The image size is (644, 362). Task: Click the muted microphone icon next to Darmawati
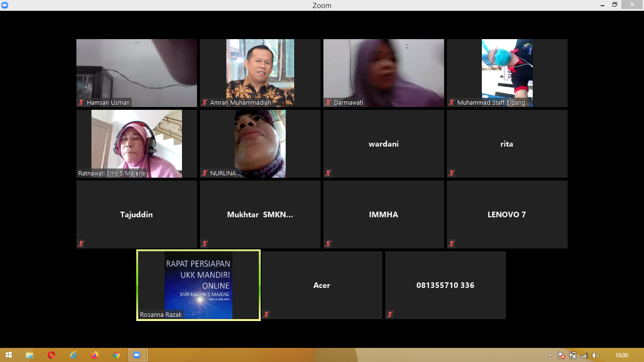328,102
